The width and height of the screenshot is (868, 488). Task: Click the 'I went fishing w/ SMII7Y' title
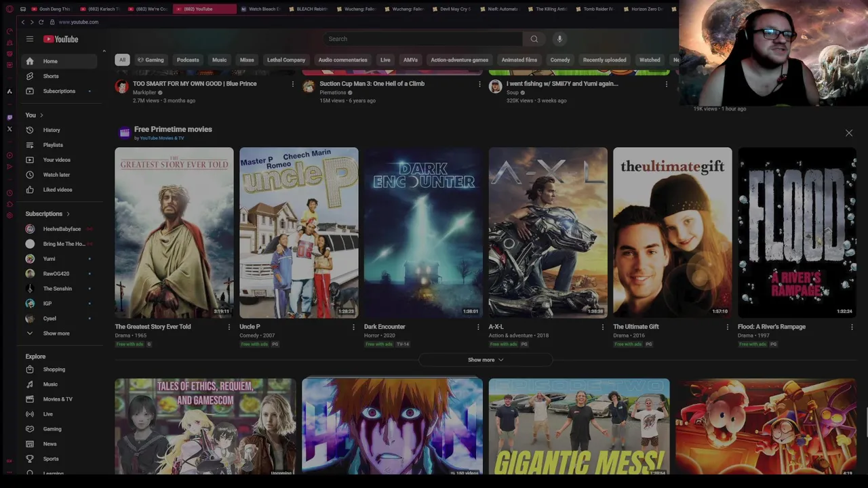562,84
